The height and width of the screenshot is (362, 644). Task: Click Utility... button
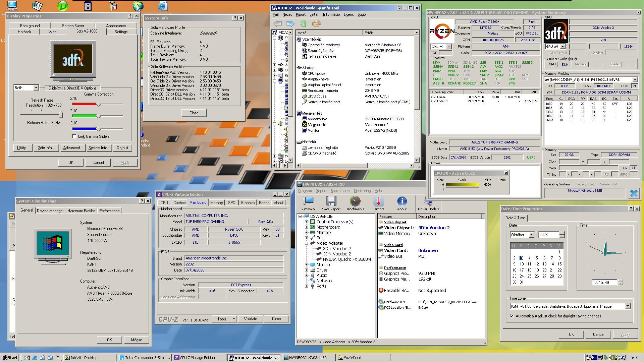coord(22,148)
